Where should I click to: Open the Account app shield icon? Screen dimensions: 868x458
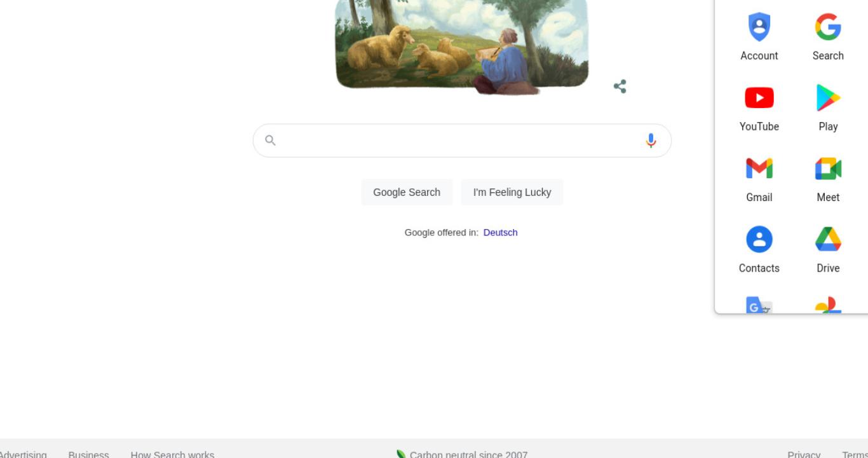pyautogui.click(x=759, y=27)
